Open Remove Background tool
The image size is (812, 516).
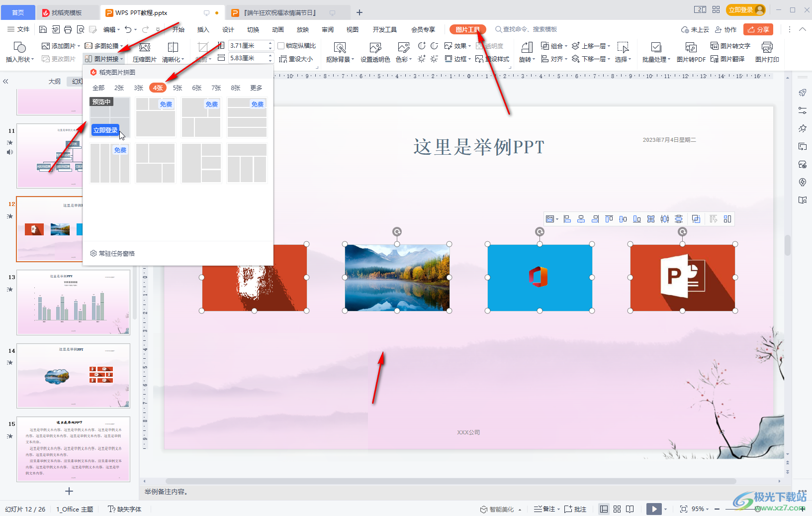point(340,52)
